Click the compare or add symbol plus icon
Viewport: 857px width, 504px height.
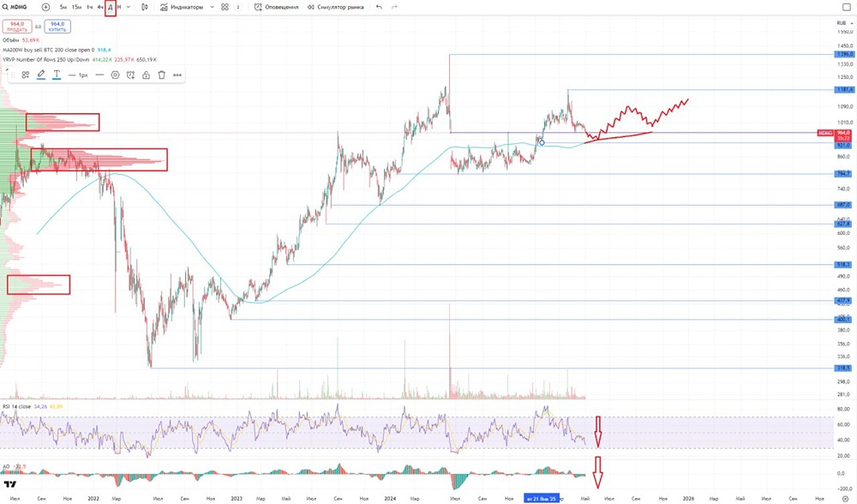[x=46, y=7]
